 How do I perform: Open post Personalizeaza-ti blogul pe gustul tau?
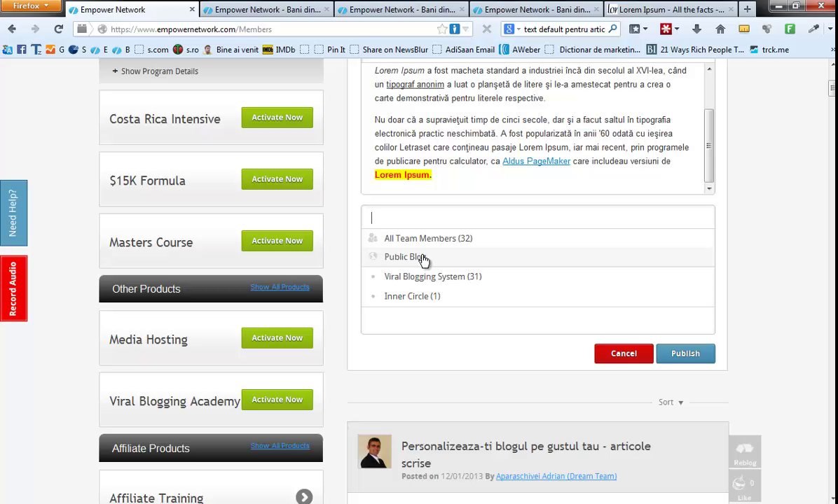[526, 454]
